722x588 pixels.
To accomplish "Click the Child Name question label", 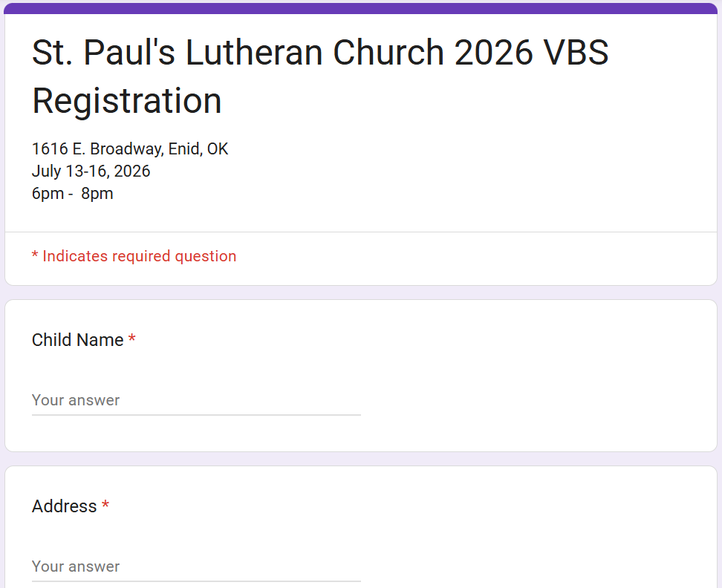I will click(78, 340).
